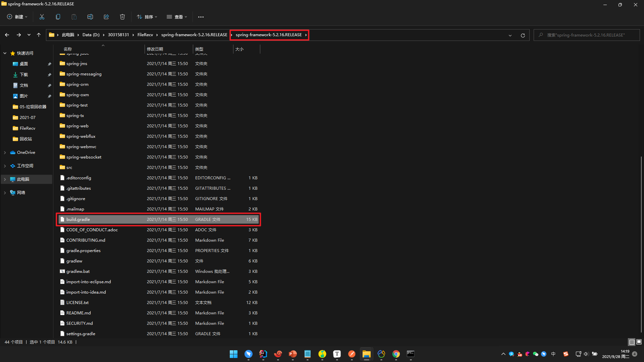This screenshot has width=644, height=362.
Task: Click the Cut scissors icon
Action: pyautogui.click(x=42, y=17)
